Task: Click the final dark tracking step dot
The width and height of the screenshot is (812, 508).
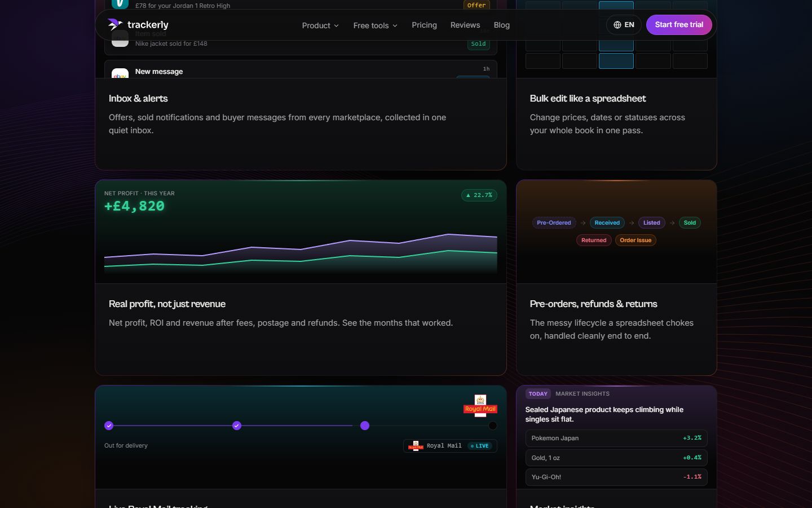Action: (x=493, y=426)
